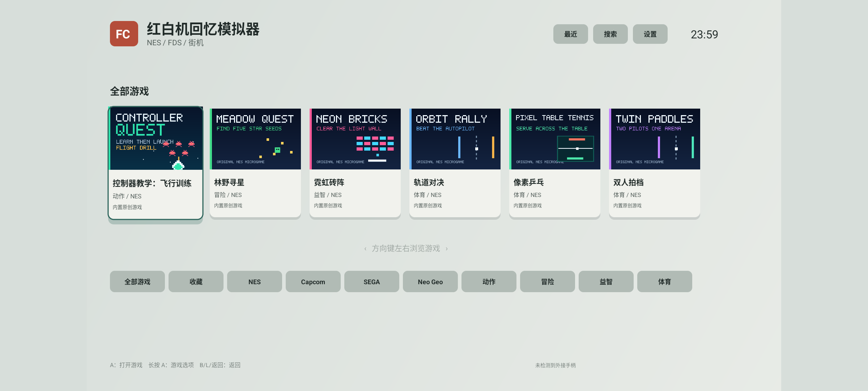Viewport: 868px width, 391px height.
Task: Switch to the 全部游戏 category tab
Action: click(x=137, y=282)
